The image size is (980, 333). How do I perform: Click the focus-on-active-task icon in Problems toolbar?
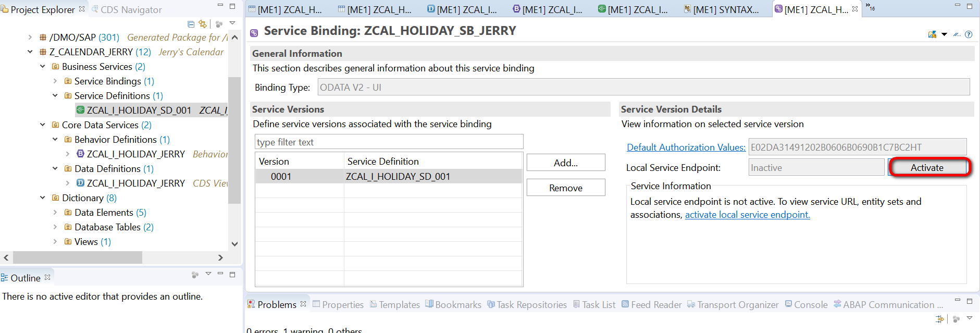click(x=956, y=319)
